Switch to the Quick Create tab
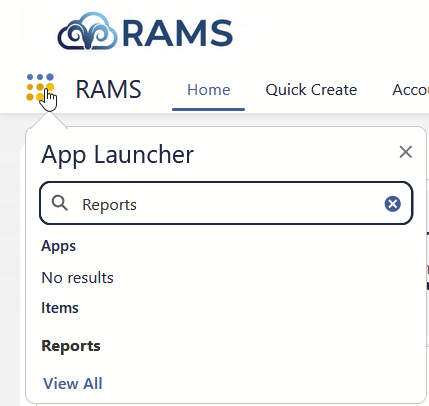This screenshot has width=429, height=406. coord(311,90)
